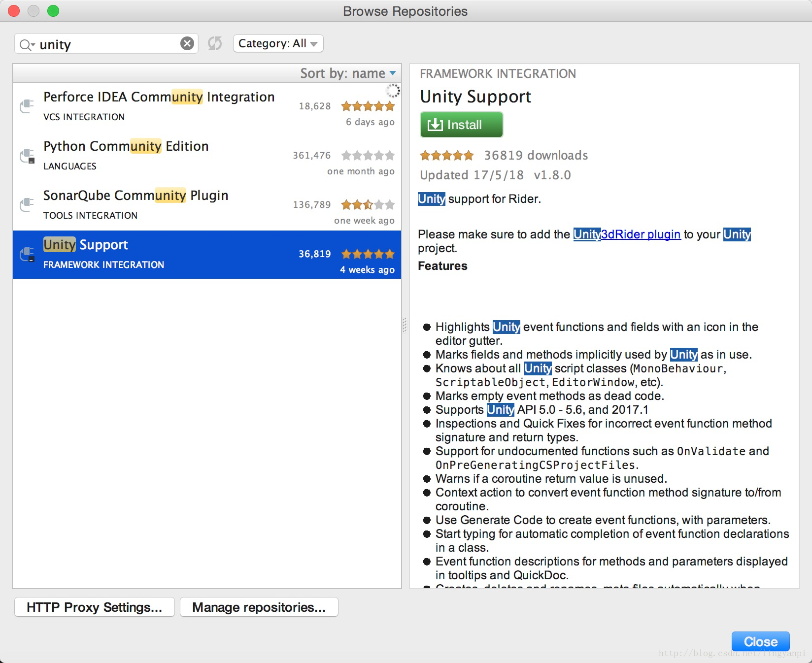Click the 18,628 downloads count

315,106
